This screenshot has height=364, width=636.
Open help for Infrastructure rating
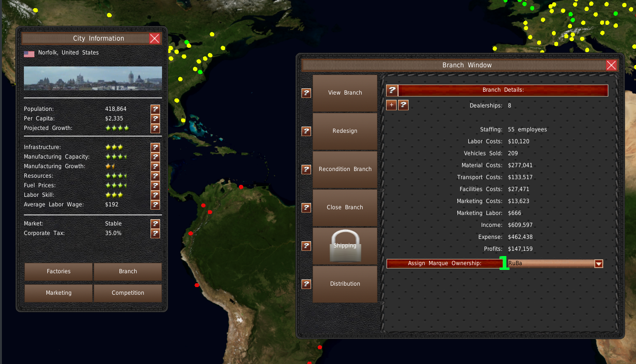[155, 148]
